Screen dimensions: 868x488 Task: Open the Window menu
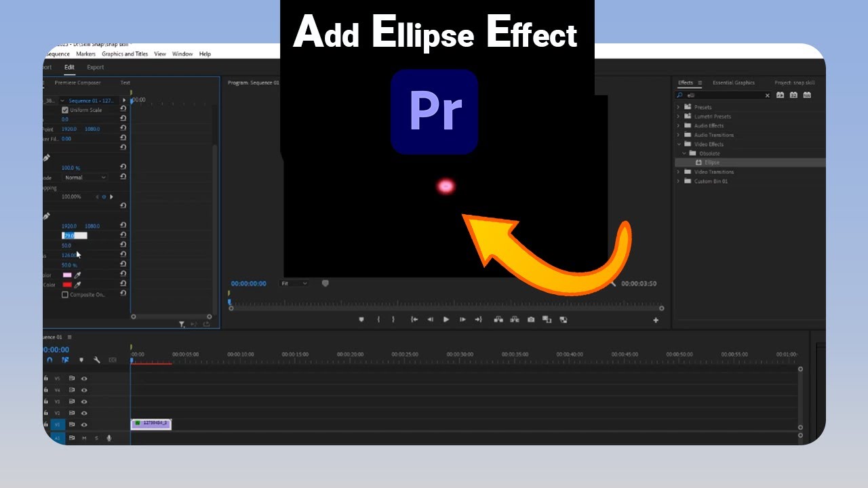[x=182, y=54]
